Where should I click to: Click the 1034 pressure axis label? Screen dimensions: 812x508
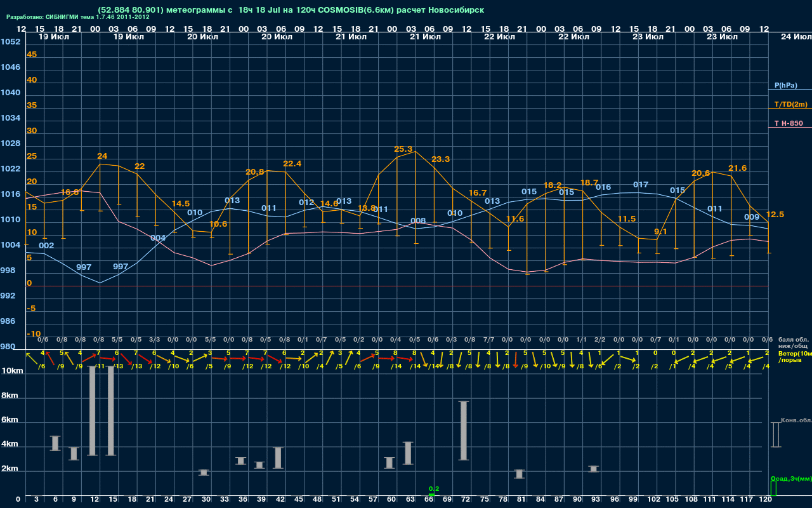[10, 118]
